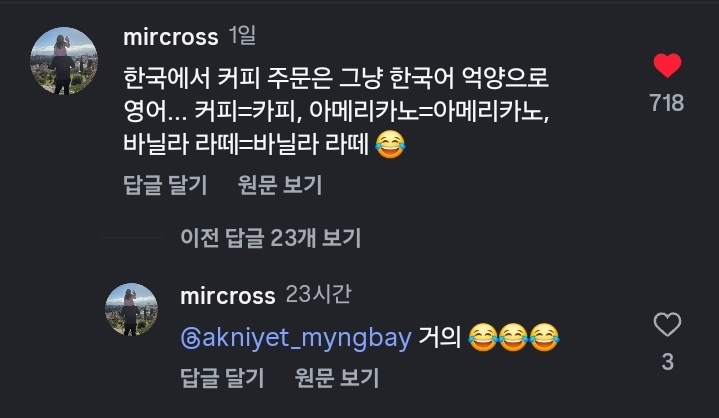Open mircross username on the top comment

[x=170, y=38]
